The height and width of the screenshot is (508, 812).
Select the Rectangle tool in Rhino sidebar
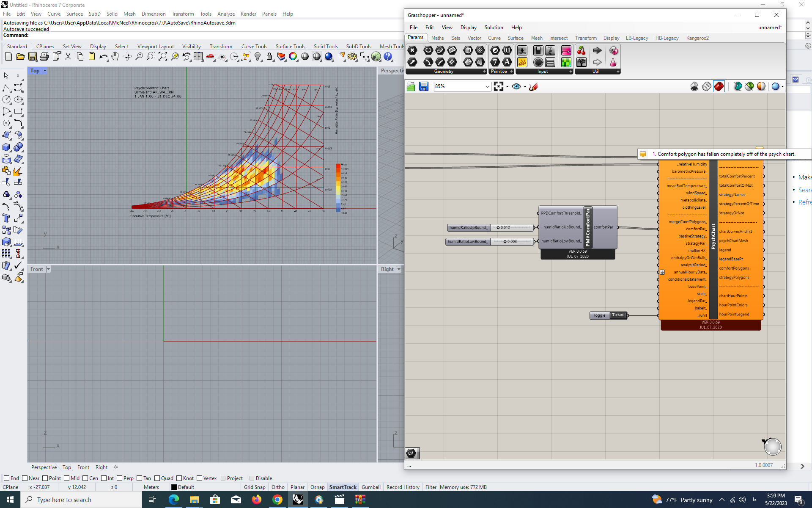[x=18, y=111]
